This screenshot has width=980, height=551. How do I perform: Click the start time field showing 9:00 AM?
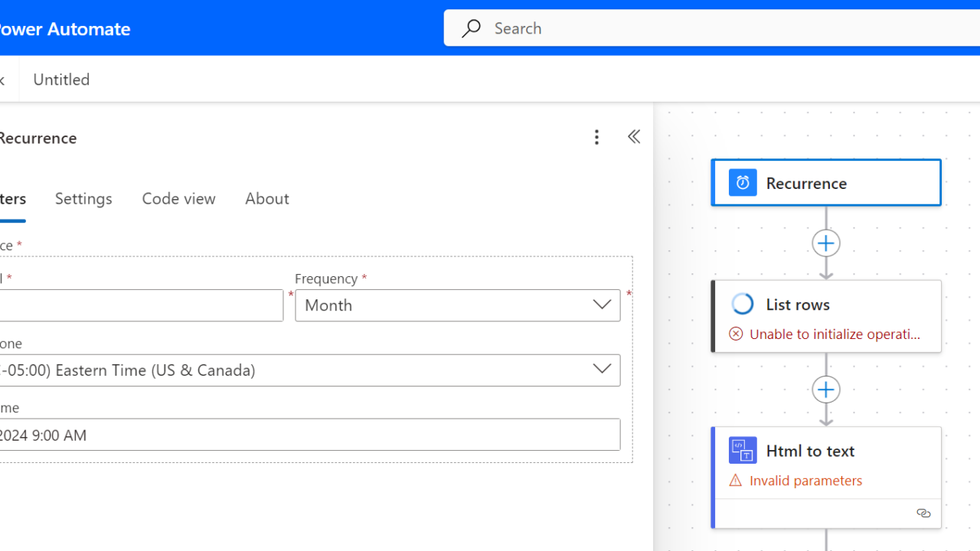[306, 435]
